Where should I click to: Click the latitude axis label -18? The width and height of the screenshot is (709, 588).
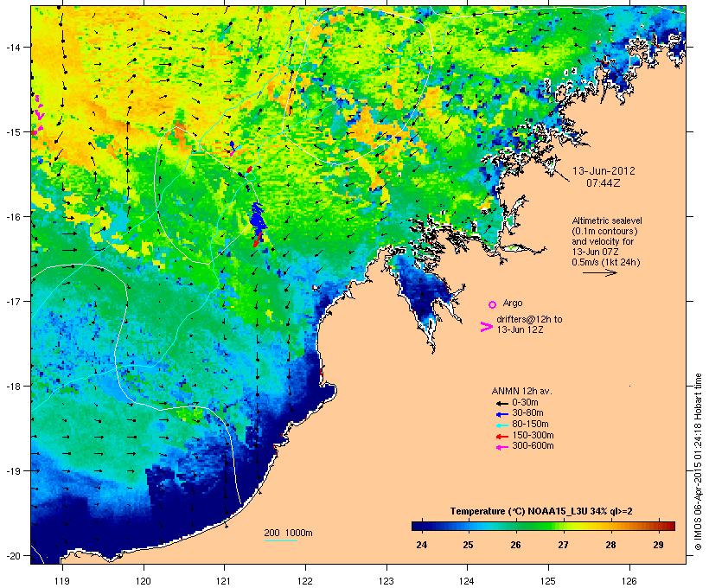13,386
